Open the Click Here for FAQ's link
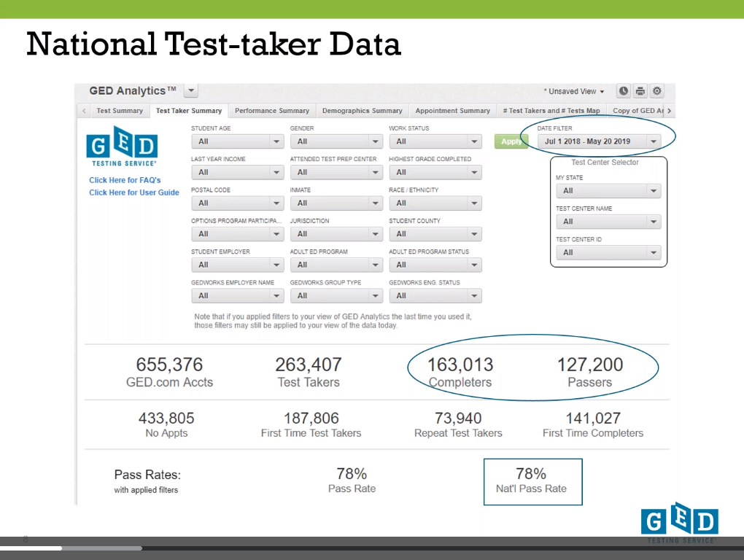744x560 pixels. (x=125, y=180)
